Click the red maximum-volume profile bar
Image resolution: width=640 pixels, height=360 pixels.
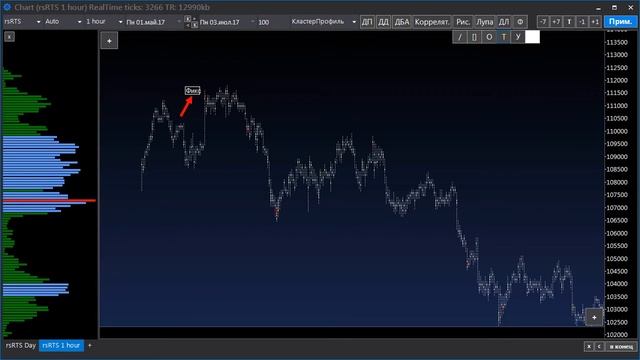point(49,200)
